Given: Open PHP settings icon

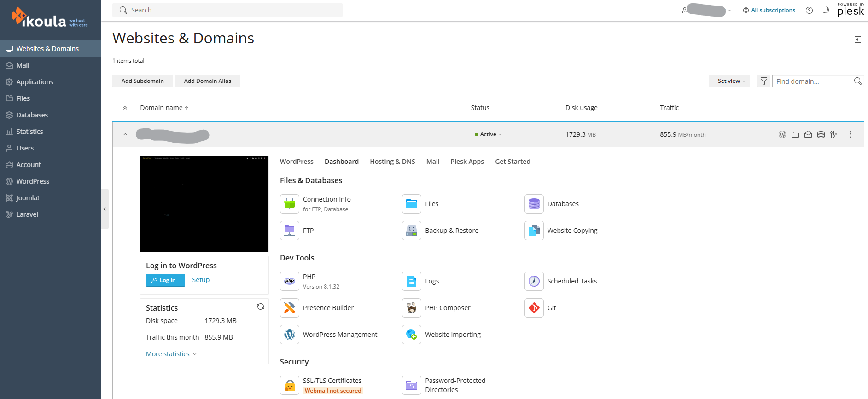Looking at the screenshot, I should [290, 281].
